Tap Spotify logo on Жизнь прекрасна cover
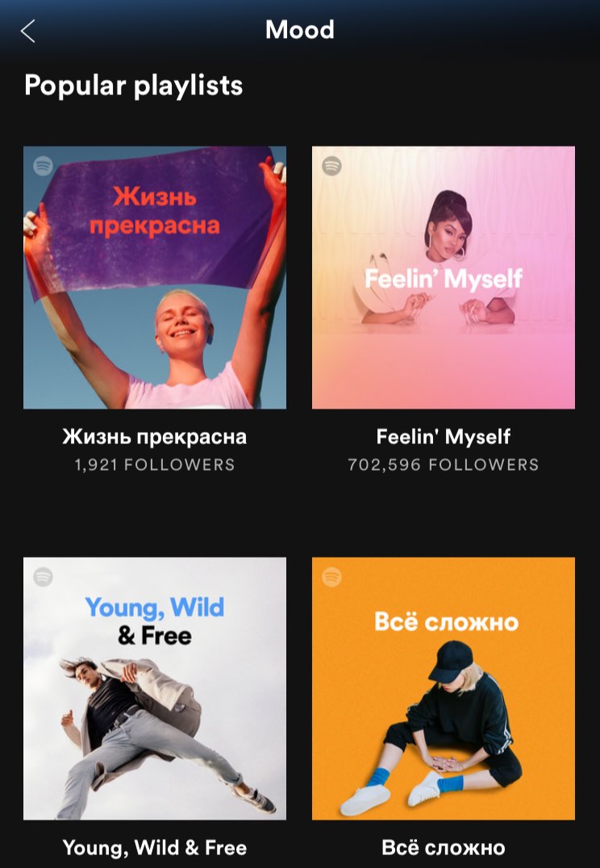The height and width of the screenshot is (868, 600). (44, 165)
